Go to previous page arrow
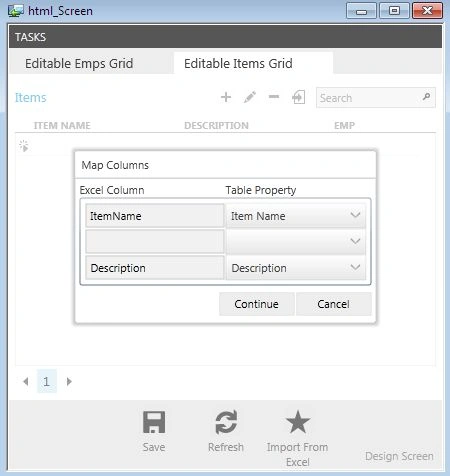The width and height of the screenshot is (450, 476). 26,381
